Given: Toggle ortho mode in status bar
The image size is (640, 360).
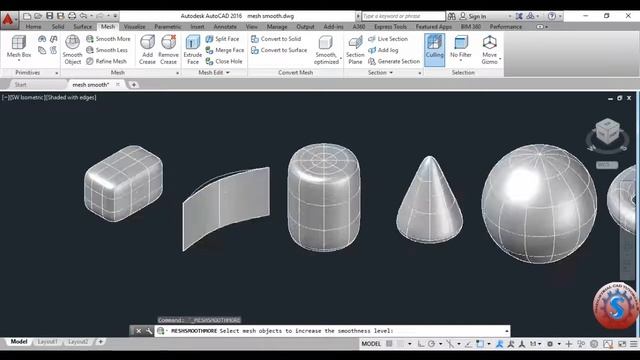Looking at the screenshot, I should (421, 344).
